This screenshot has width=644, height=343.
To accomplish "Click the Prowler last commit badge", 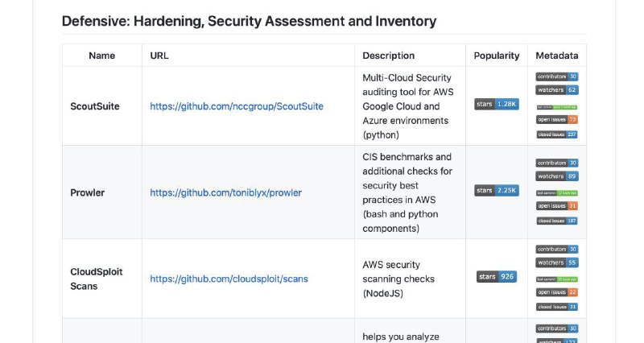I will [x=557, y=193].
